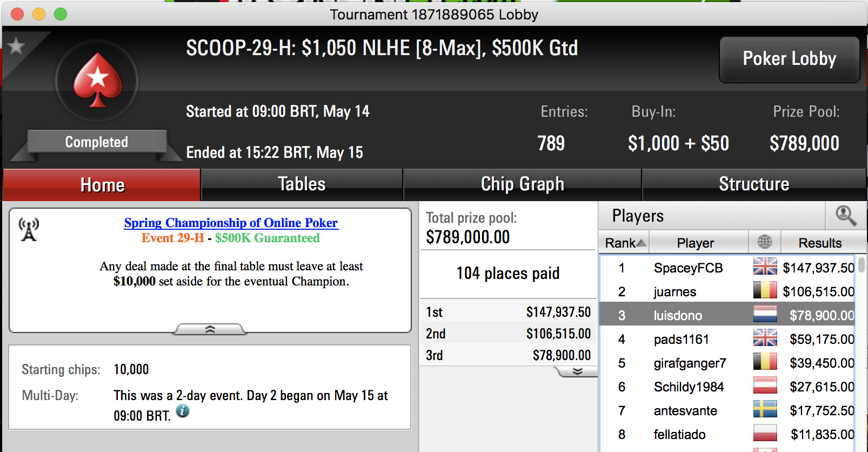Click antesvante's Sweden flag icon

[765, 409]
